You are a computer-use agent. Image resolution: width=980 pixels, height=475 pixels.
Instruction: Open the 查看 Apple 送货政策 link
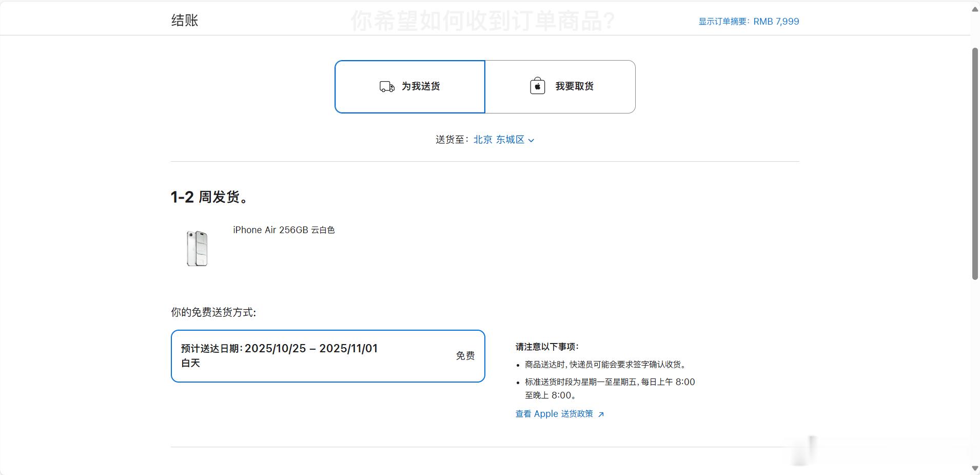pos(559,414)
